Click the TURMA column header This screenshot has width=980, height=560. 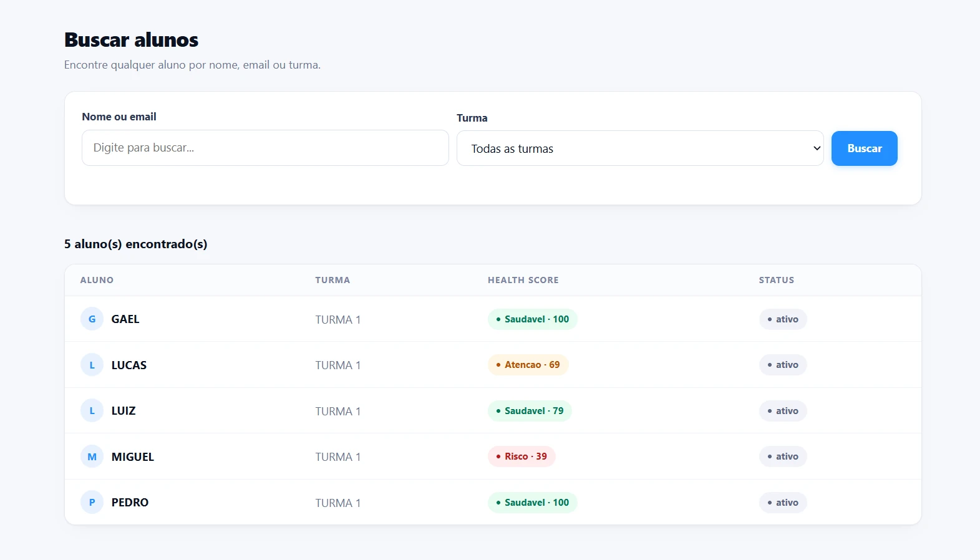point(332,280)
